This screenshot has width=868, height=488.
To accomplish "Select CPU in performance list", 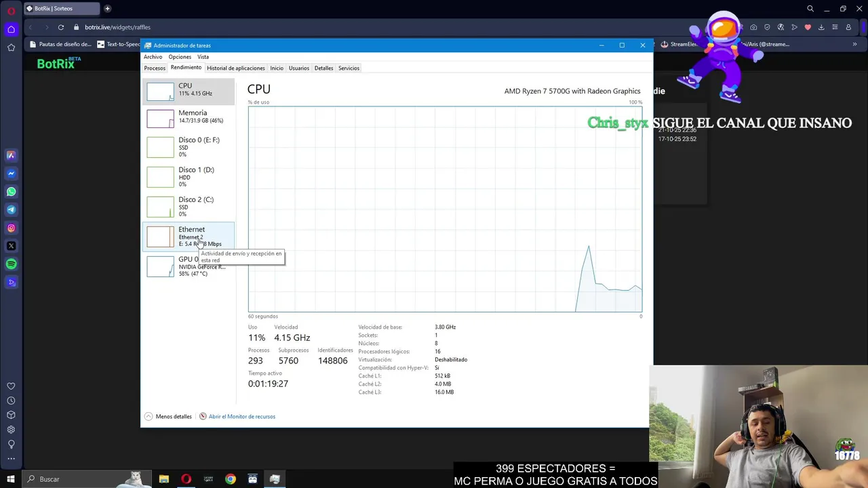I will click(x=189, y=91).
